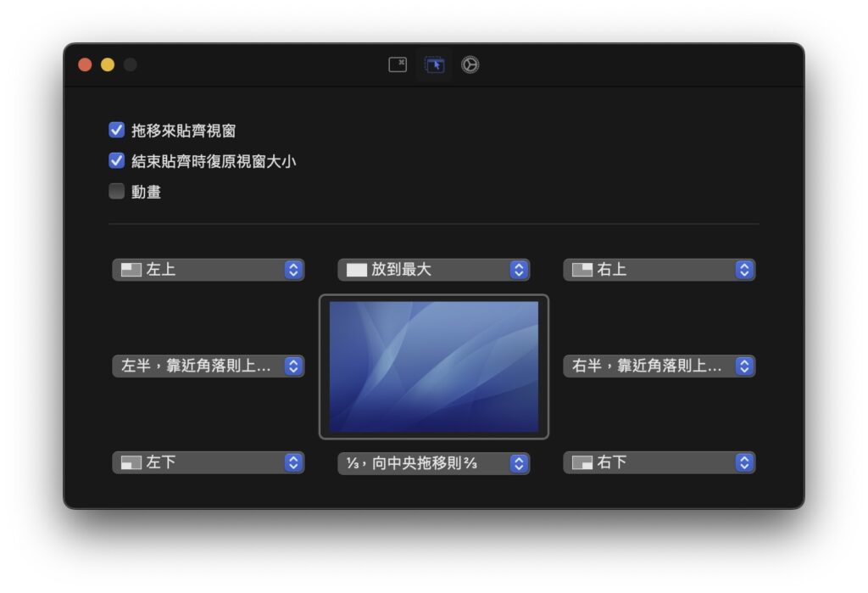Viewport: 868px width, 593px height.
Task: Expand the ⅓，向中央拖移則⅔ dropdown
Action: pyautogui.click(x=433, y=462)
